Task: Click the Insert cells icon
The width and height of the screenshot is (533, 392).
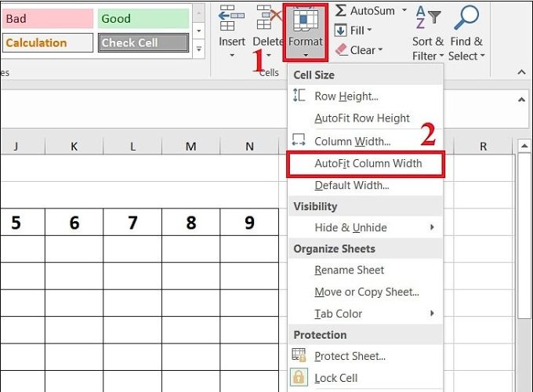Action: (x=231, y=19)
